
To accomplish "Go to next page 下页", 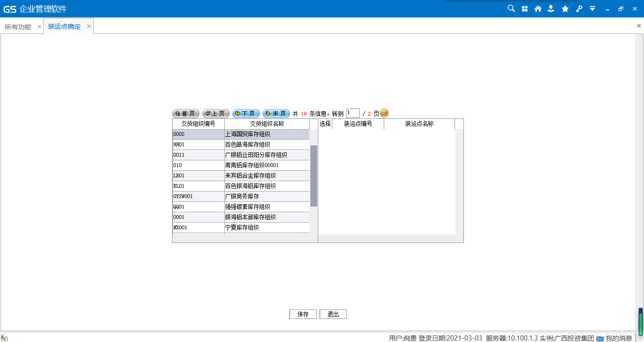I will 246,114.
